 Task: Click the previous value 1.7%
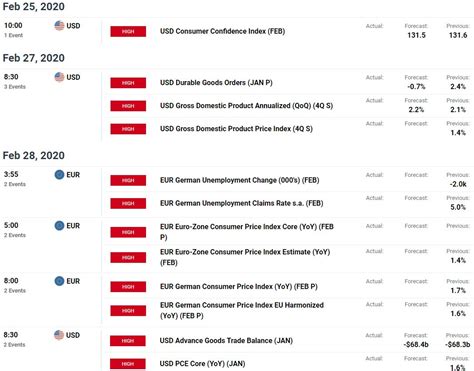pos(458,290)
